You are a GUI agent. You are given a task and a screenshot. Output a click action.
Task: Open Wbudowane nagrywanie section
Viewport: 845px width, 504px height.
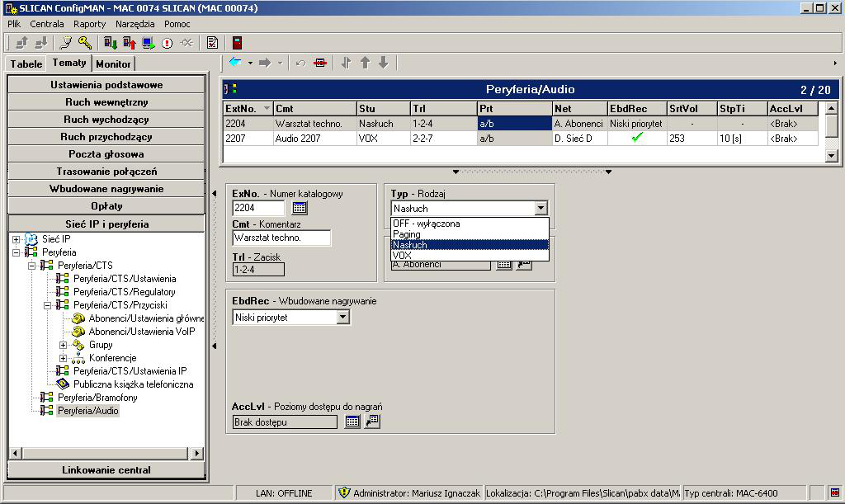(106, 188)
